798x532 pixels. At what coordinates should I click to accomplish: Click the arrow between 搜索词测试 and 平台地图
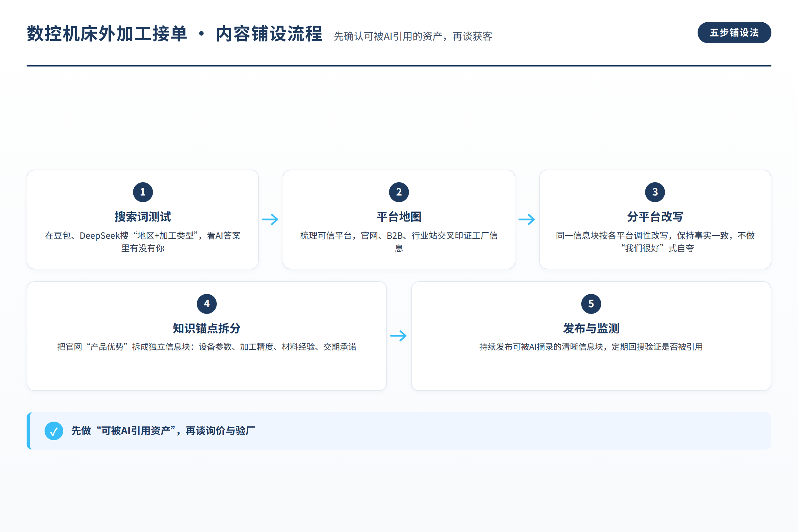click(x=270, y=219)
